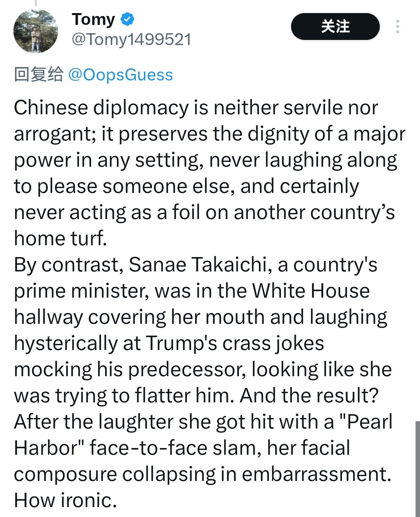Open the @OopsGuess mentioned profile

click(x=121, y=75)
